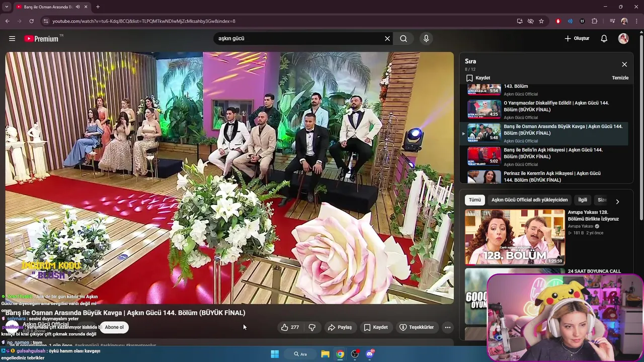Open the red hand ad blocker extension
644x362 pixels.
(558, 21)
